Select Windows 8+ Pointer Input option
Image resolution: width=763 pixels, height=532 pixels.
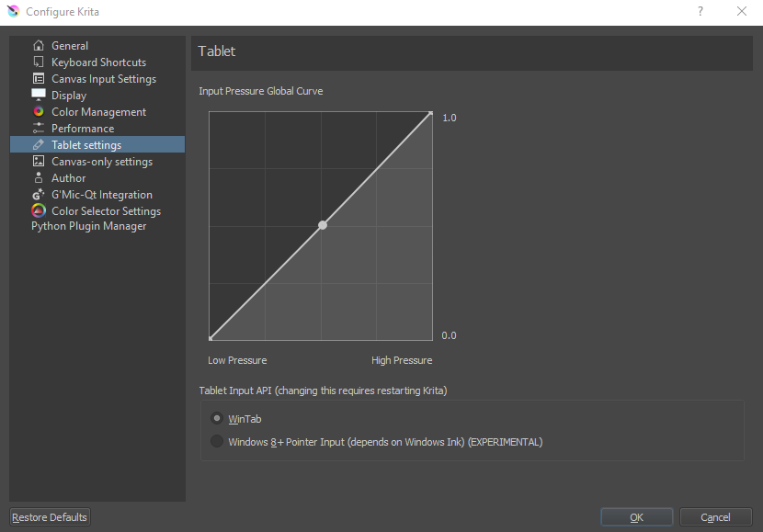pos(217,442)
